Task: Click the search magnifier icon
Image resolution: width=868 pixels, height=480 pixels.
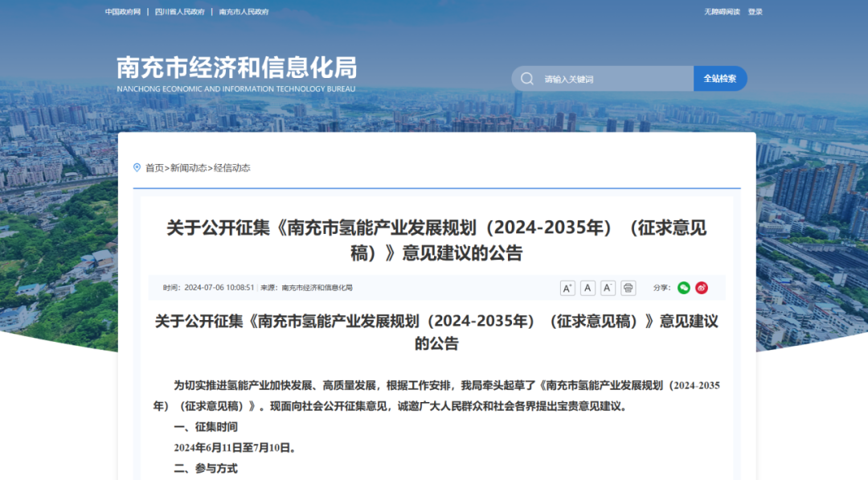Action: [527, 79]
